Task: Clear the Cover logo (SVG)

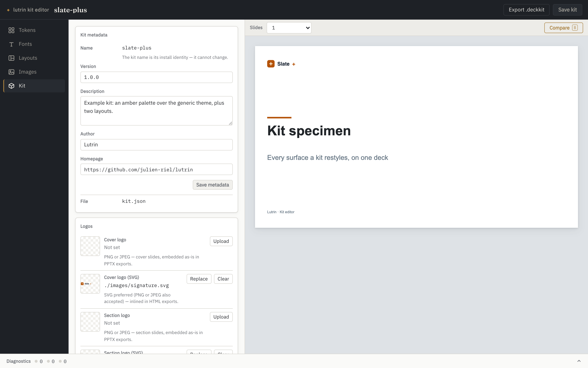Action: 223,279
